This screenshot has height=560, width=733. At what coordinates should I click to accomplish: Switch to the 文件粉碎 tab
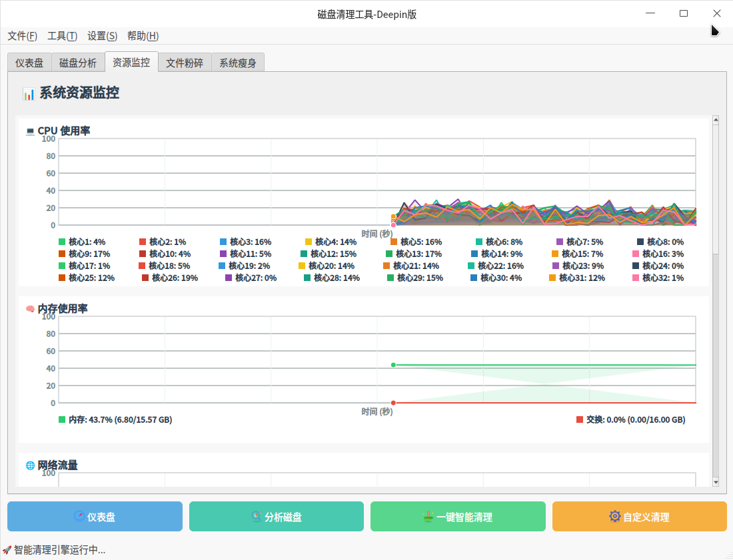tap(185, 63)
